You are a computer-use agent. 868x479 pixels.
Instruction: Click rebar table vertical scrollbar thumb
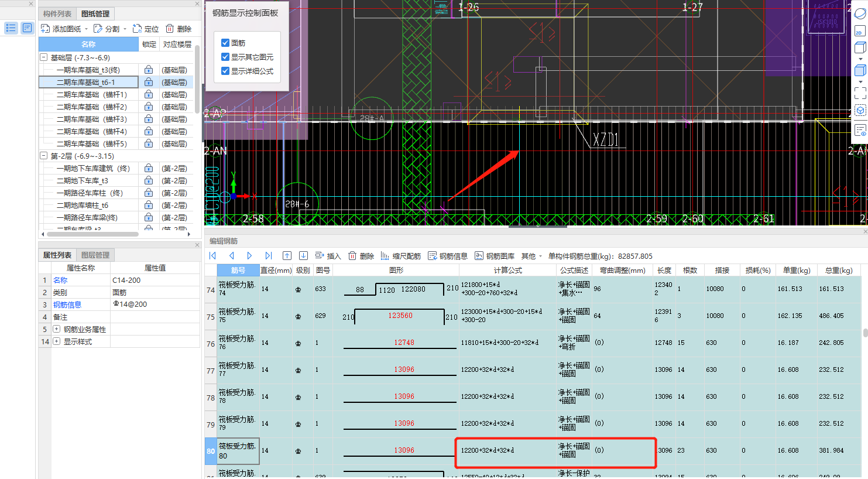(x=865, y=333)
